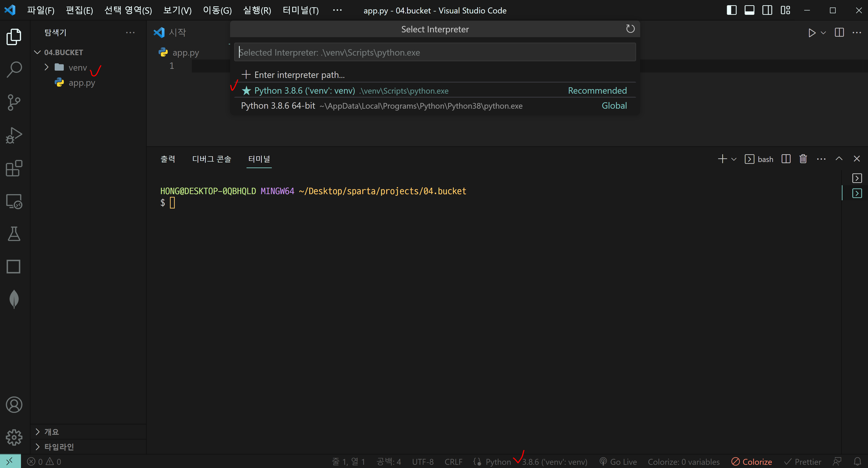The height and width of the screenshot is (468, 868).
Task: Change the UTF-8 file encoding
Action: [x=423, y=462]
